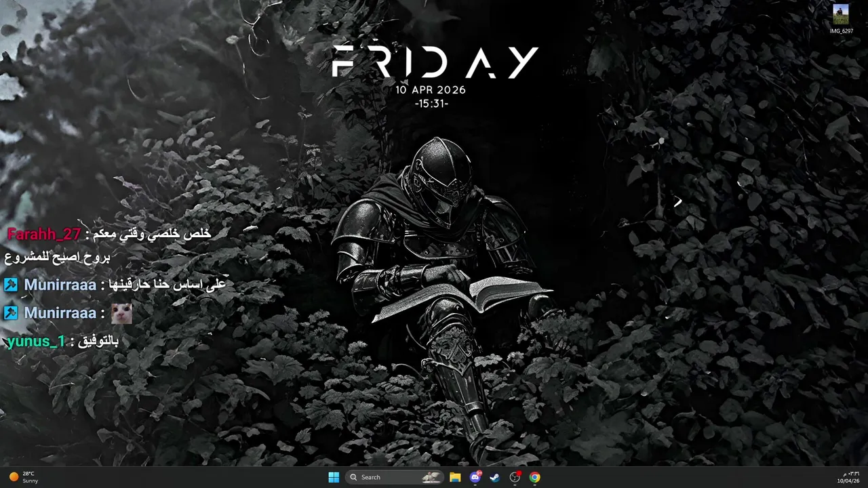Click the yunus_1 username in chat
This screenshot has height=488, width=868.
pos(36,341)
